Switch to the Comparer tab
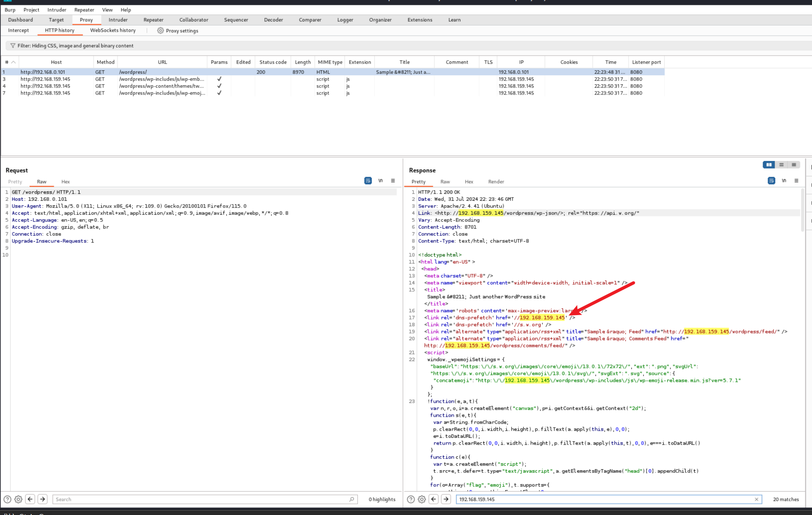The width and height of the screenshot is (812, 515). point(310,20)
